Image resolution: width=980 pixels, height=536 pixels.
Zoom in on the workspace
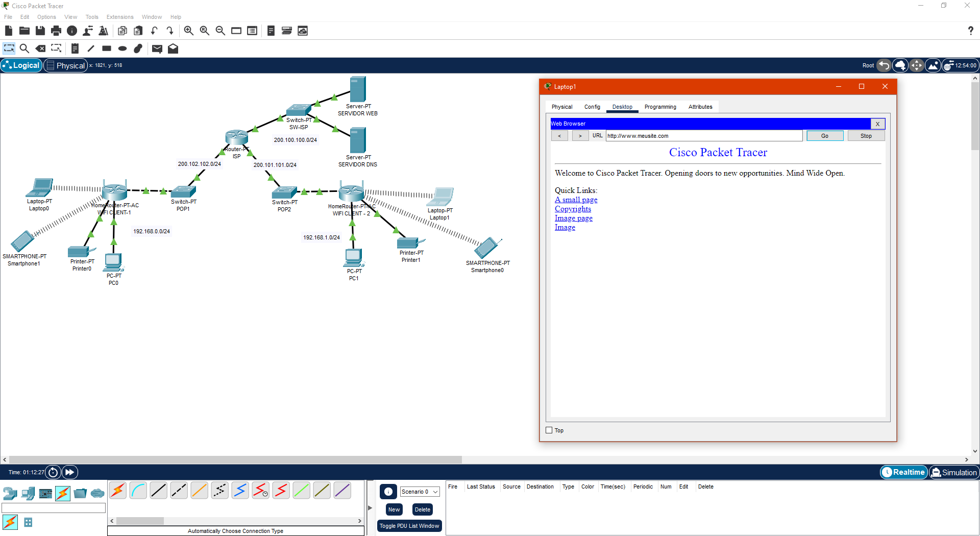pyautogui.click(x=189, y=31)
